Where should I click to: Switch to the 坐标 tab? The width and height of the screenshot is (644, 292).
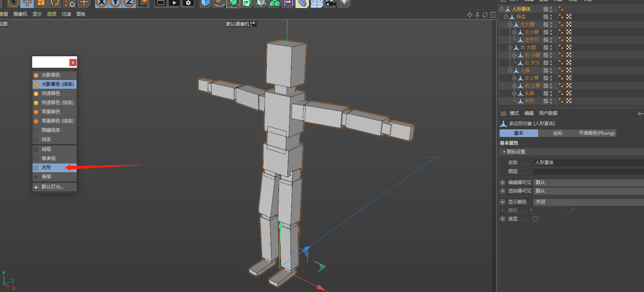coord(558,133)
